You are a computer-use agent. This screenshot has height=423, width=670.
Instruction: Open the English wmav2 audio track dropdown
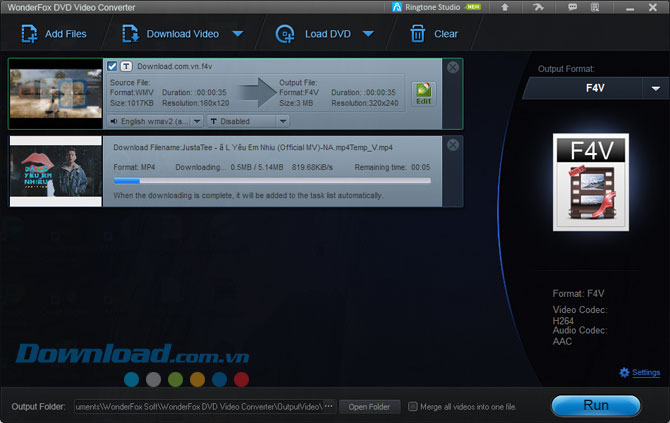[155, 121]
